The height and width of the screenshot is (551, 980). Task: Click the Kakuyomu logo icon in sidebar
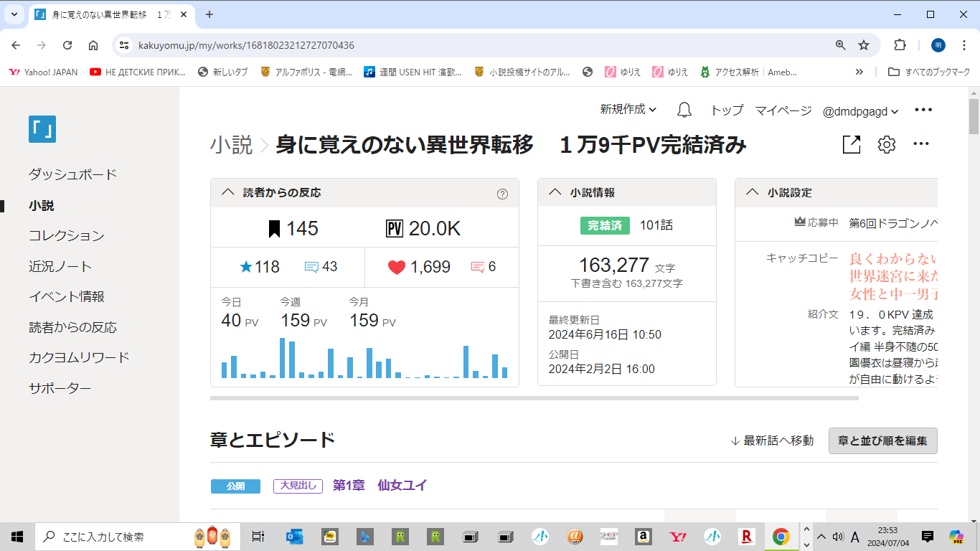42,129
